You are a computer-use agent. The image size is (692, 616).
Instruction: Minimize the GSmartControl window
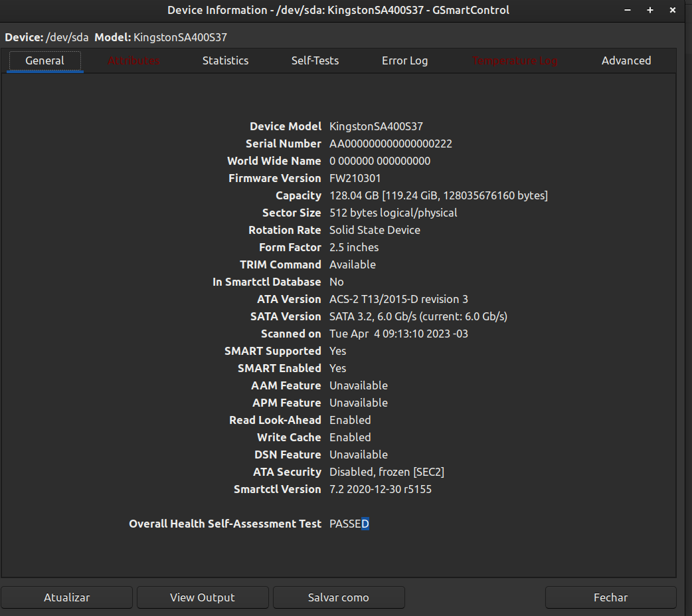tap(628, 10)
